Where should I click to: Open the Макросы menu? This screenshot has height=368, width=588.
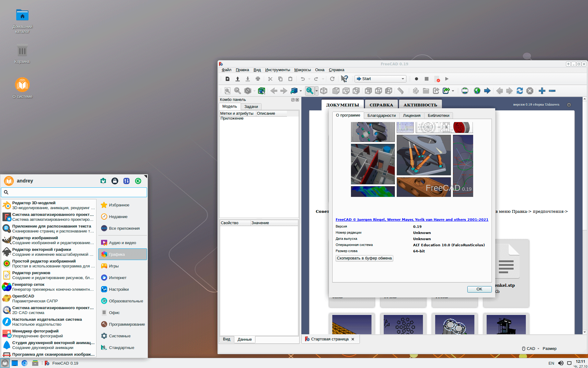point(302,70)
